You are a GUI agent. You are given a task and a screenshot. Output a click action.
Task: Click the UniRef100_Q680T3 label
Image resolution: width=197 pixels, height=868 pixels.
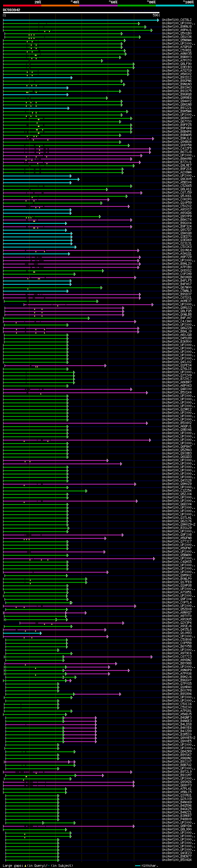click(x=177, y=785)
